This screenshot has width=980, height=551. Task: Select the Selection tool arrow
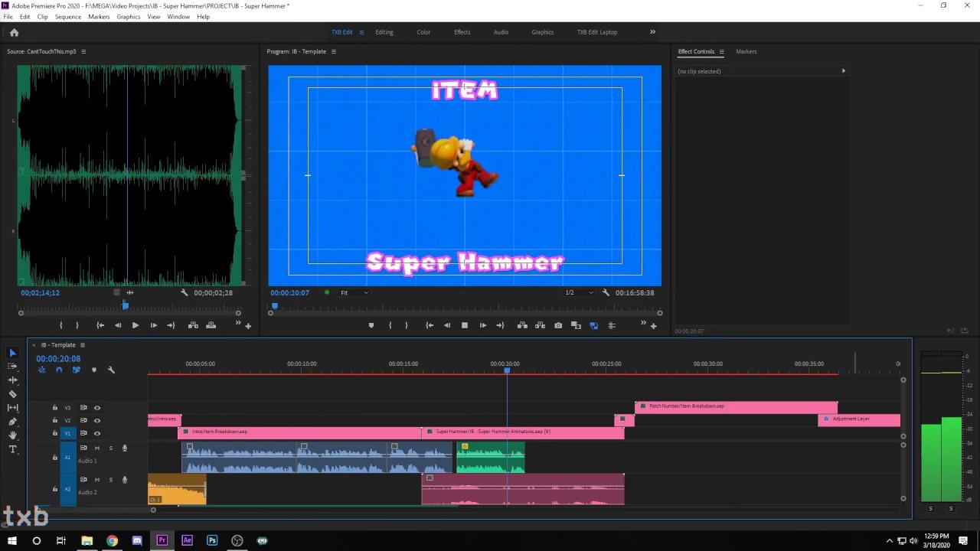[x=12, y=353]
